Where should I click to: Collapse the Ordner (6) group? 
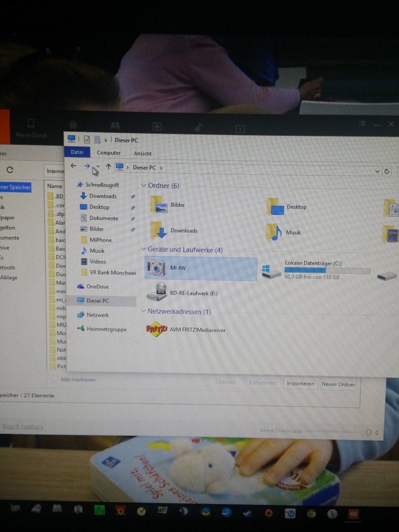pyautogui.click(x=144, y=185)
